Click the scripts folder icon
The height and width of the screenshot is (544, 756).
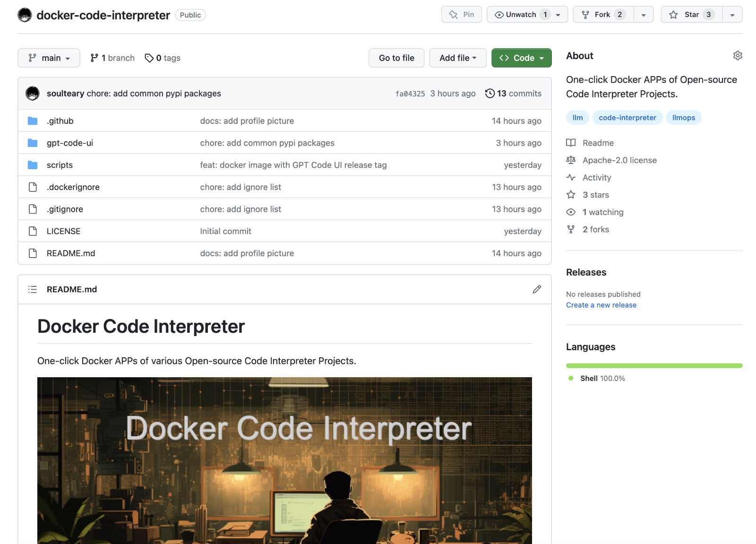33,165
